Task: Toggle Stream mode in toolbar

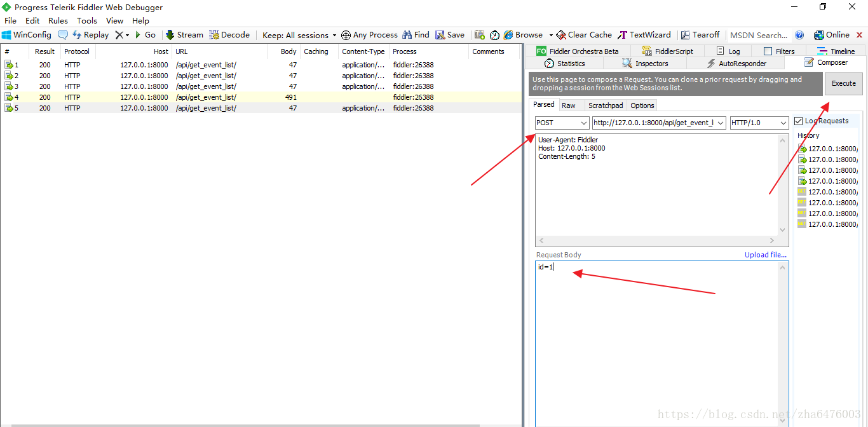Action: (184, 35)
